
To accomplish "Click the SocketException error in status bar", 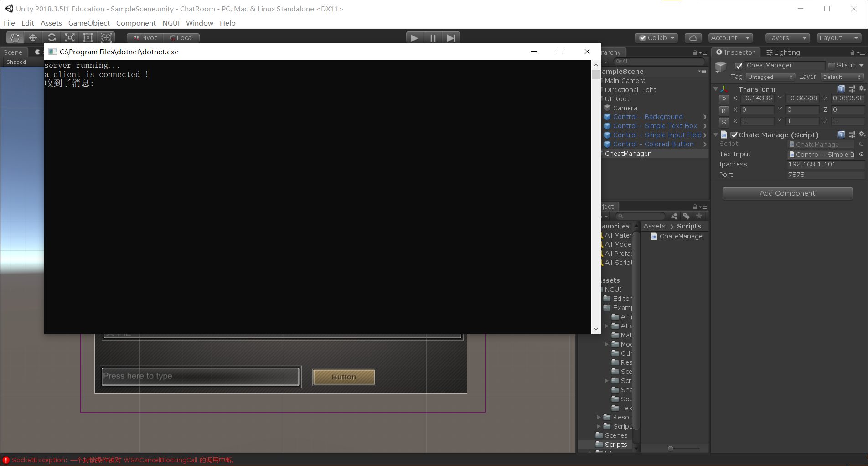I will 123,460.
